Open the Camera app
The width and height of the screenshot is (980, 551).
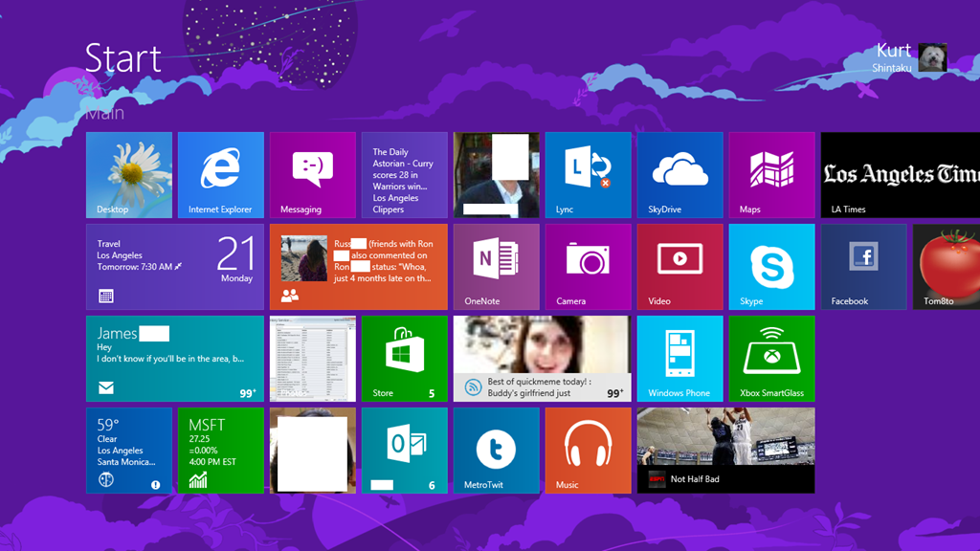(x=588, y=267)
